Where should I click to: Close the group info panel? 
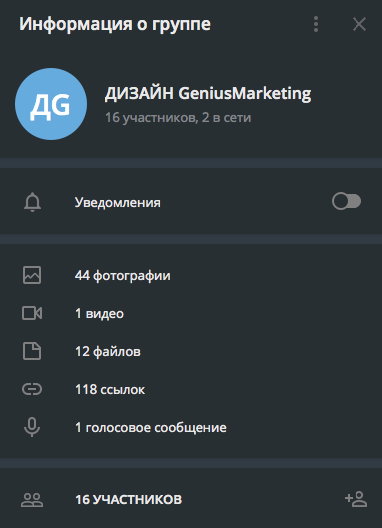click(359, 24)
